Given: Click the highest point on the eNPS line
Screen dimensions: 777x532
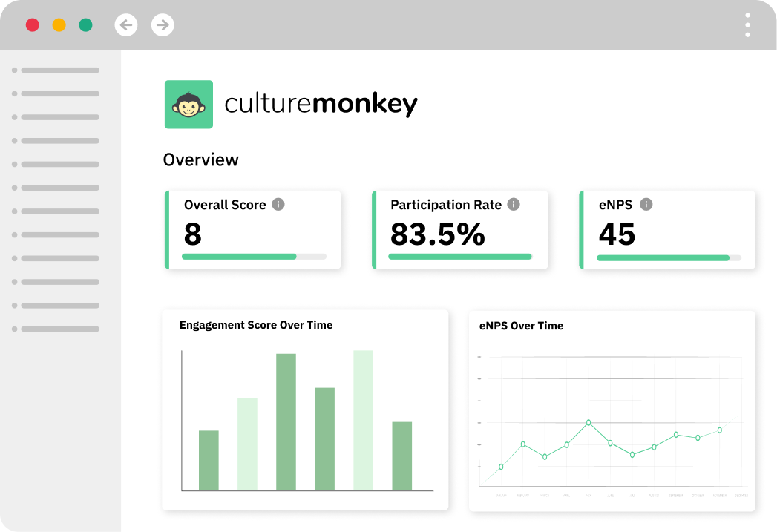Looking at the screenshot, I should (x=589, y=422).
